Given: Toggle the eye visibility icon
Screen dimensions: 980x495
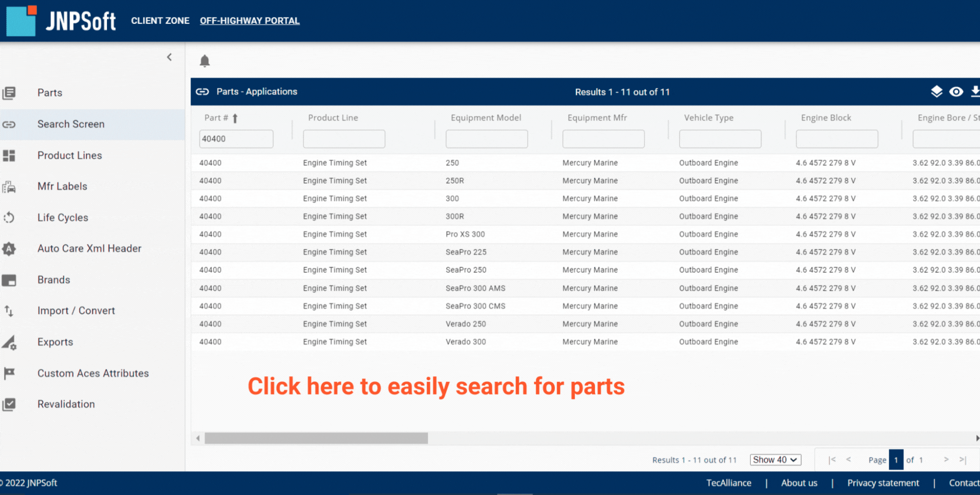Looking at the screenshot, I should tap(956, 92).
